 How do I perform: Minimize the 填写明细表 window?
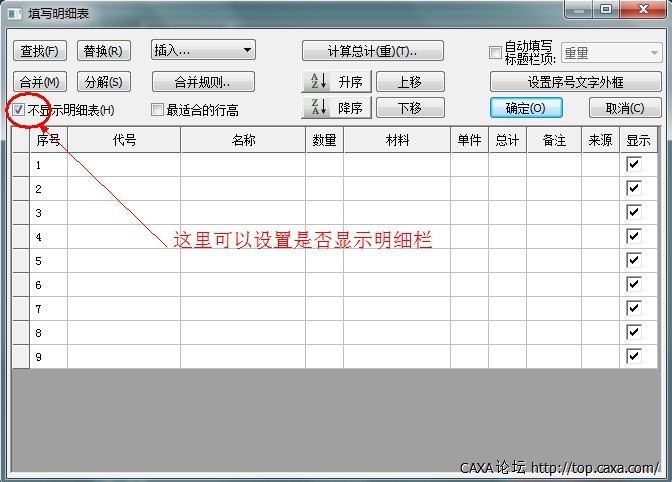[x=579, y=9]
